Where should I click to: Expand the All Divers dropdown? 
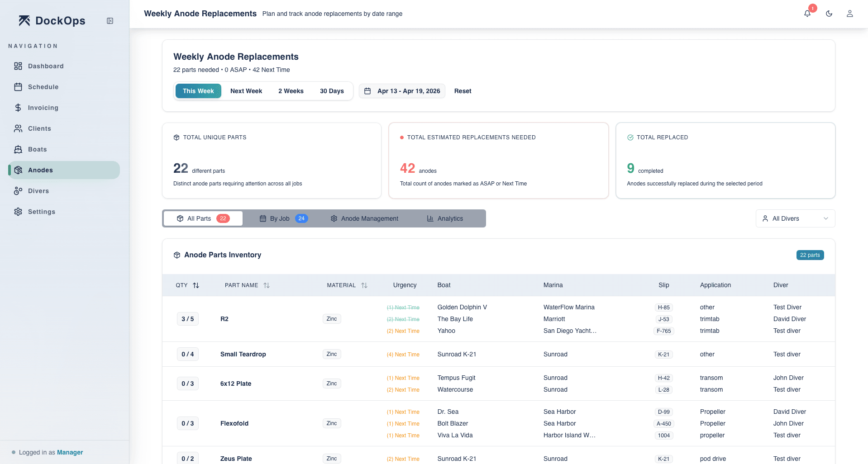pyautogui.click(x=795, y=218)
